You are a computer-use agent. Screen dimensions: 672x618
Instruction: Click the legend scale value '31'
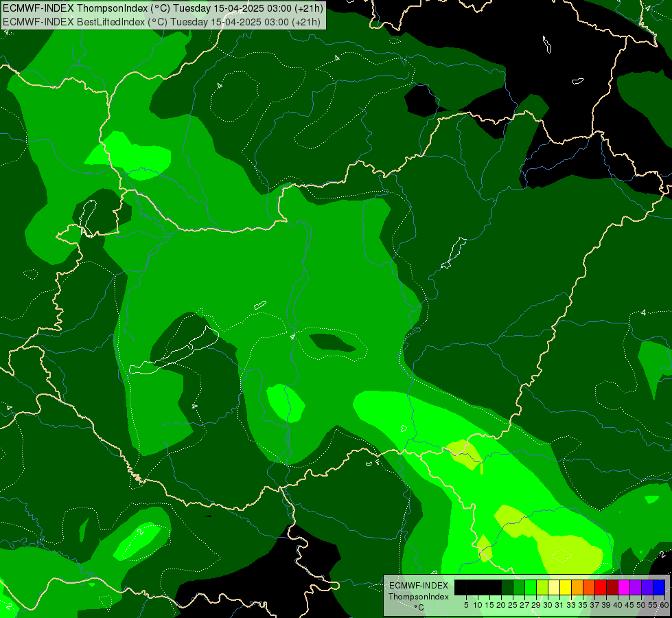pyautogui.click(x=559, y=605)
